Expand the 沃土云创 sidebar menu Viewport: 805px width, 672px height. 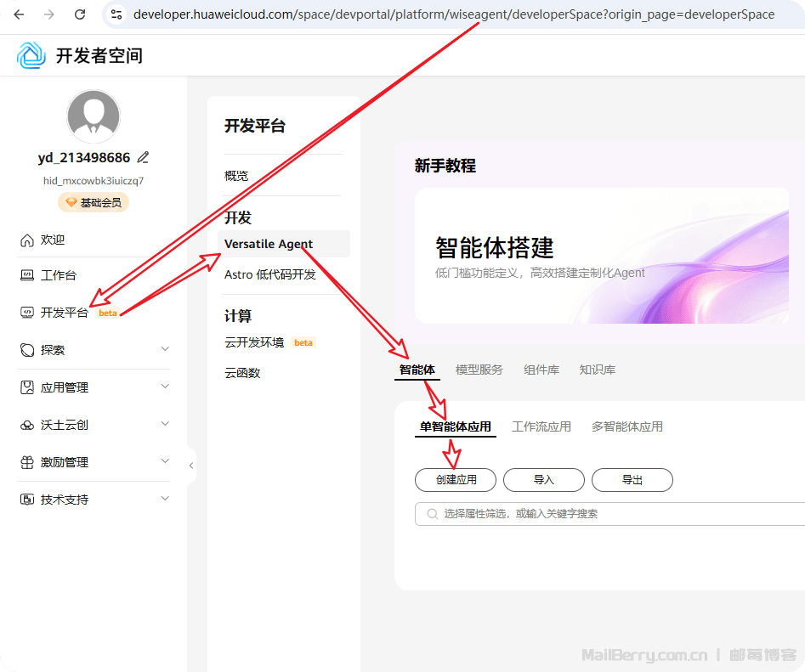[165, 424]
